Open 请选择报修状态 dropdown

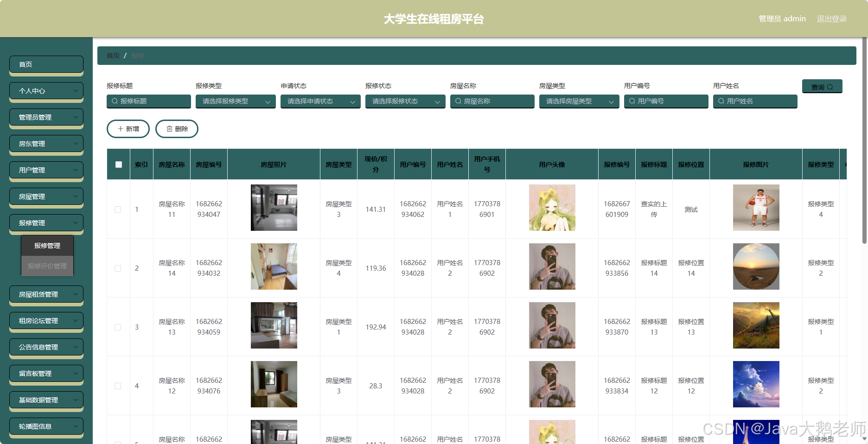click(405, 101)
